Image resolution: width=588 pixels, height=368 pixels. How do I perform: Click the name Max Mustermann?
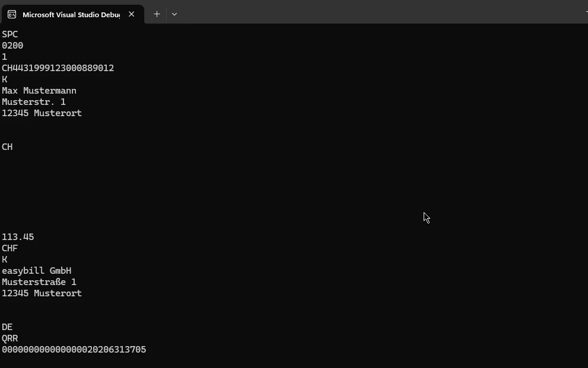(x=39, y=91)
